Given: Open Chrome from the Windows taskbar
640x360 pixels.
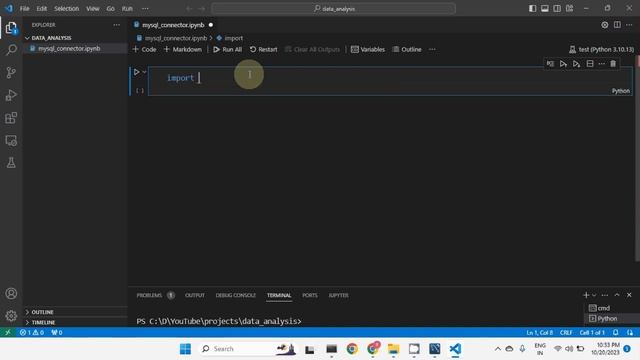Looking at the screenshot, I should (x=352, y=349).
